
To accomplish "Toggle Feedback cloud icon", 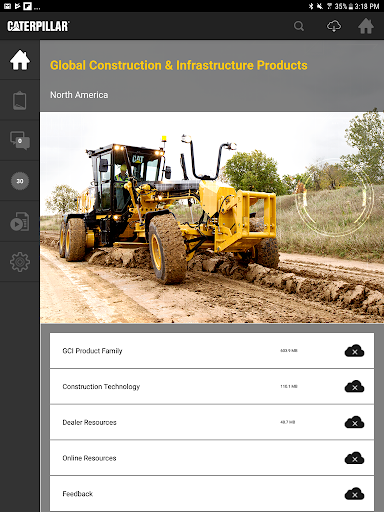I will pyautogui.click(x=354, y=494).
